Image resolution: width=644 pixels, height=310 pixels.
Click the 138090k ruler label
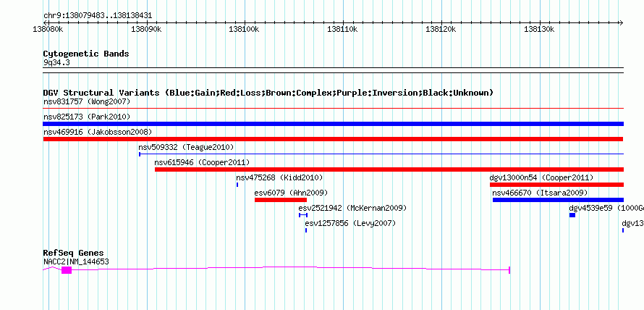(x=147, y=29)
